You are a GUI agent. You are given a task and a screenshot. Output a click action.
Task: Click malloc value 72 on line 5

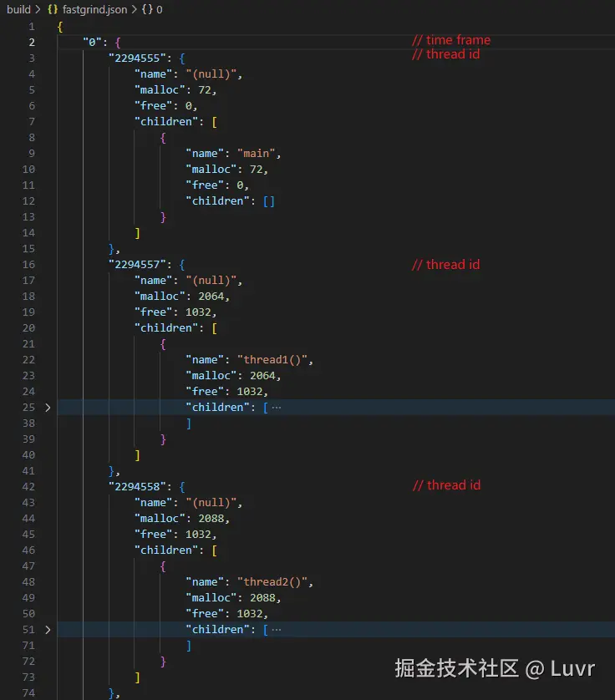coord(205,90)
